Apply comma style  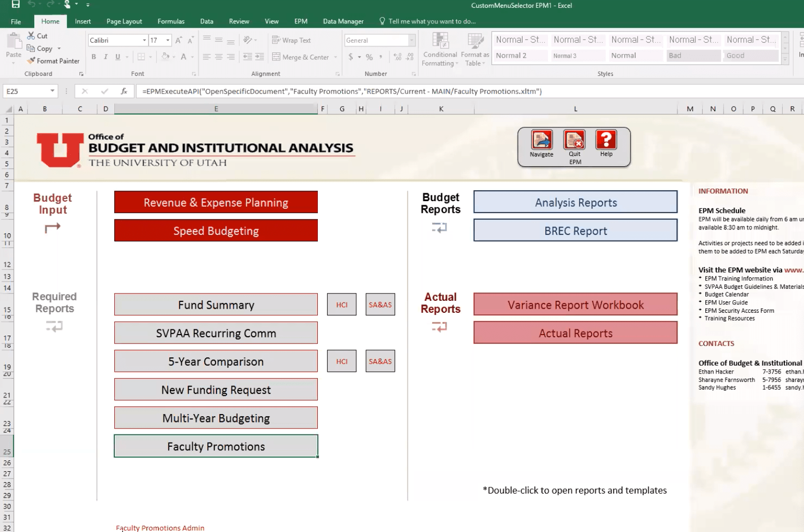(x=381, y=57)
